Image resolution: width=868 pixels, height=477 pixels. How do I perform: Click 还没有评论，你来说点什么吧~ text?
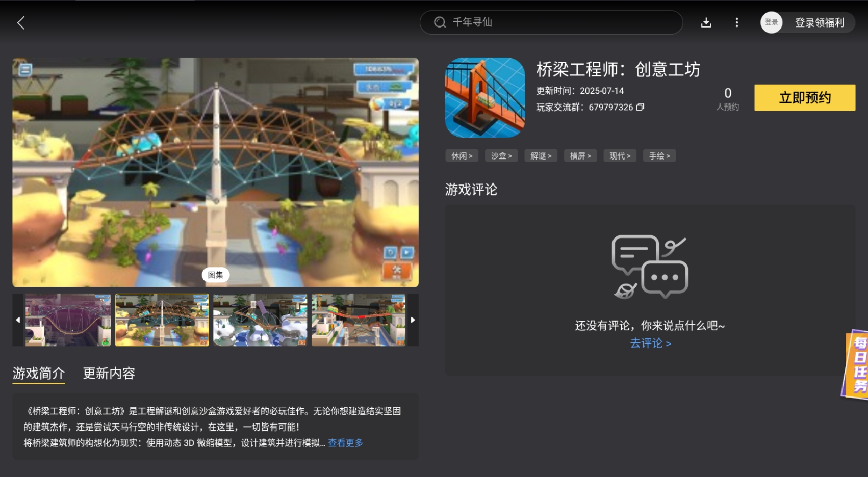point(650,326)
